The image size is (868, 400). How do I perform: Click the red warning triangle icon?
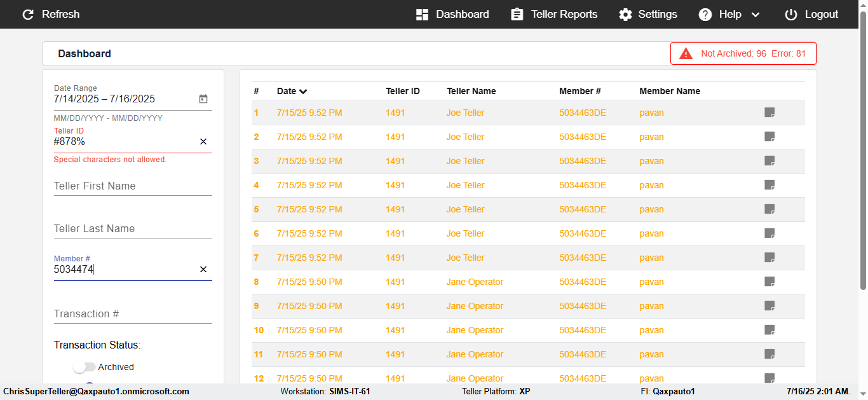point(686,53)
